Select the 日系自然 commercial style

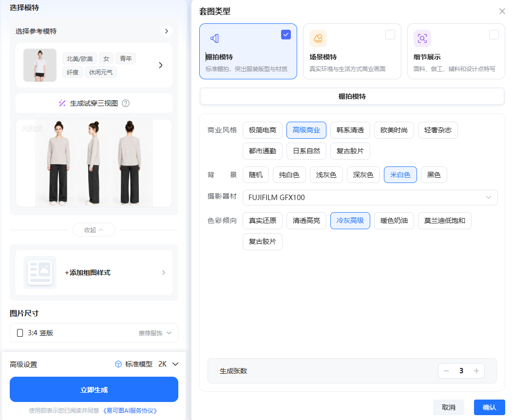[306, 151]
